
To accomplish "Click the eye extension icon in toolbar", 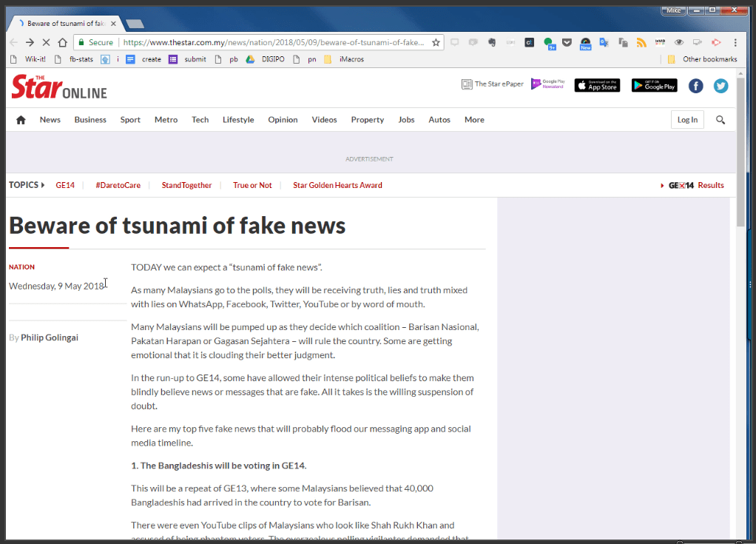I will (x=679, y=43).
